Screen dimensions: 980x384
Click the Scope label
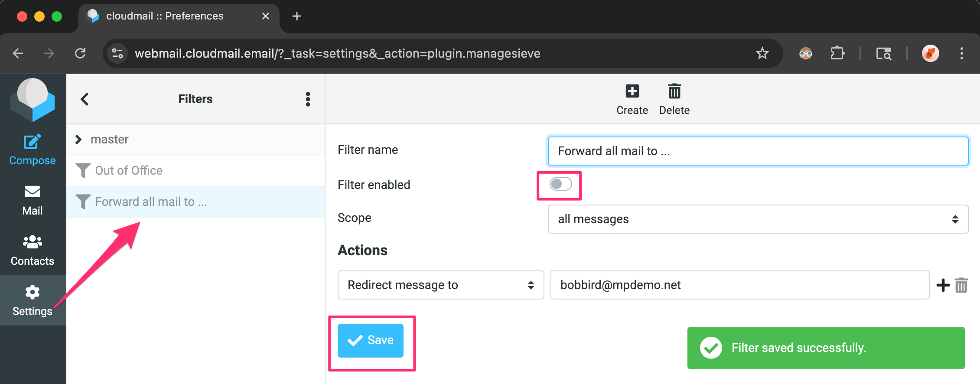[354, 218]
